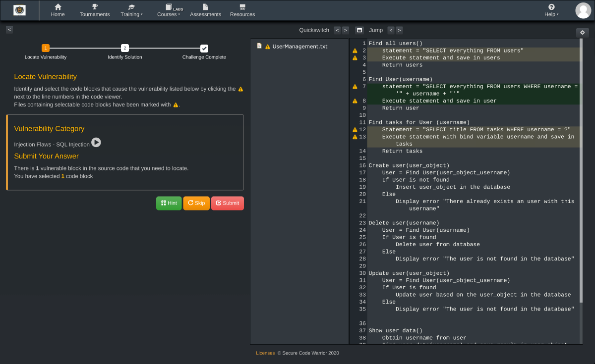This screenshot has height=364, width=595.
Task: Select the Tournaments trophy icon
Action: point(94,7)
